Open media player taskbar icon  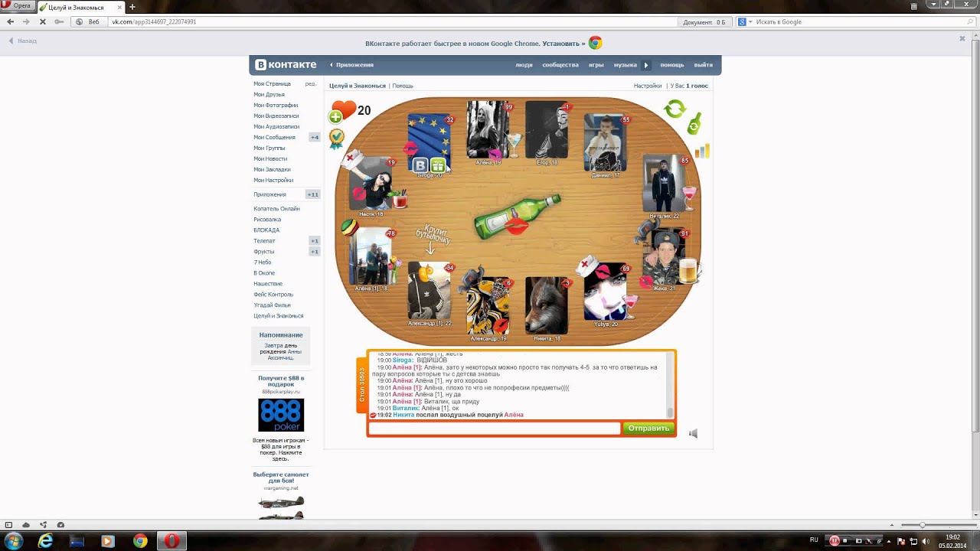pos(107,541)
